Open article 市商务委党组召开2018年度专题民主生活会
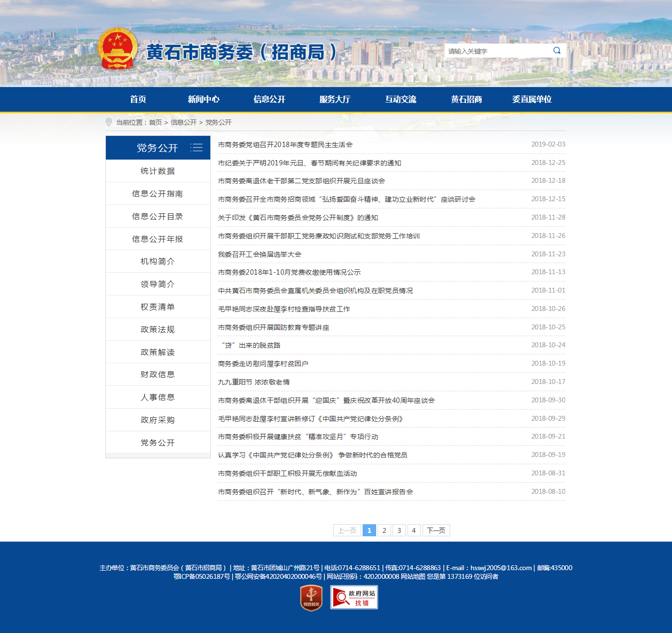This screenshot has width=672, height=633. tap(285, 145)
